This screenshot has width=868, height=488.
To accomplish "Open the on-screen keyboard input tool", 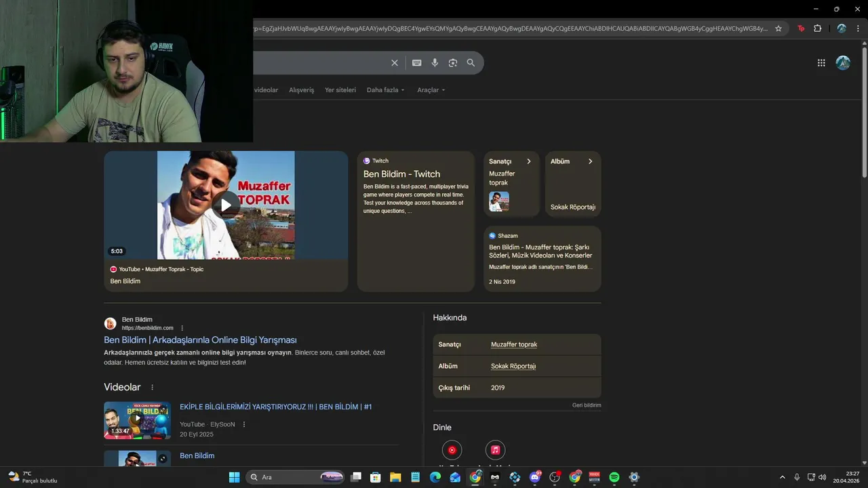I will point(416,62).
